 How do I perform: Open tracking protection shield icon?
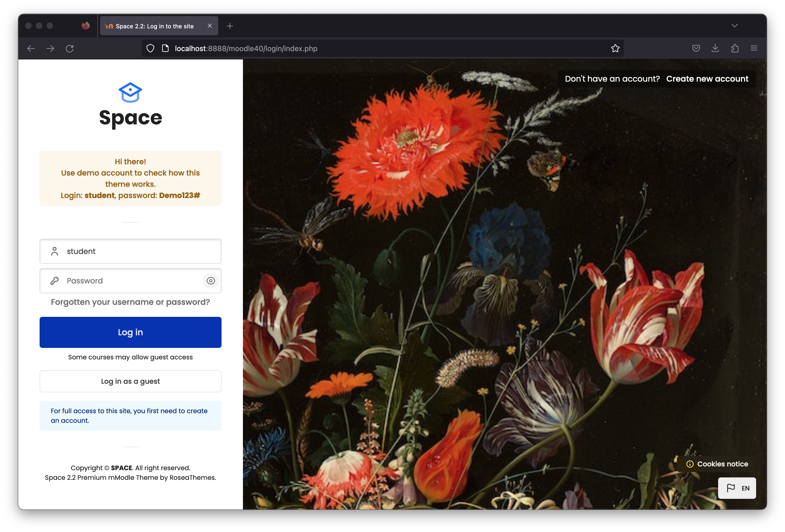[x=150, y=48]
